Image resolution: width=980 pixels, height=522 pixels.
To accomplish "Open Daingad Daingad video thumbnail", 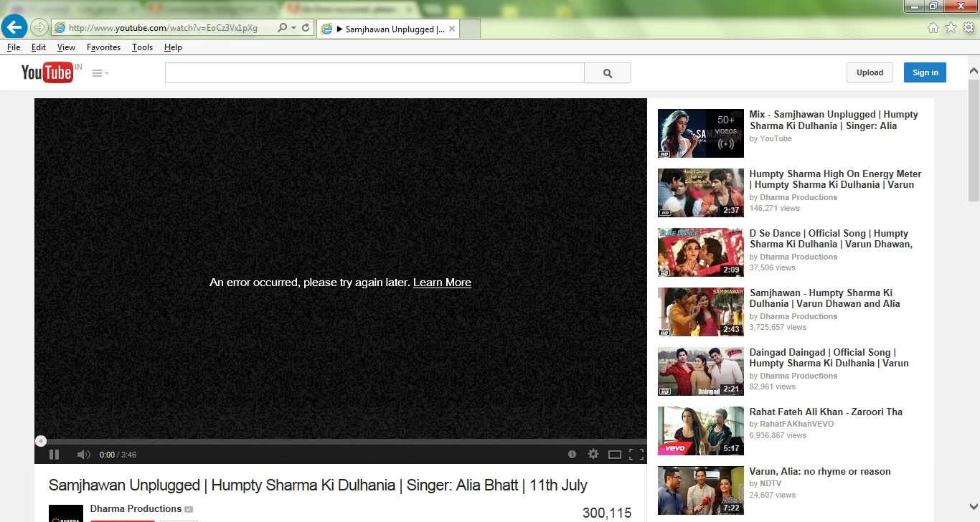I will [701, 371].
